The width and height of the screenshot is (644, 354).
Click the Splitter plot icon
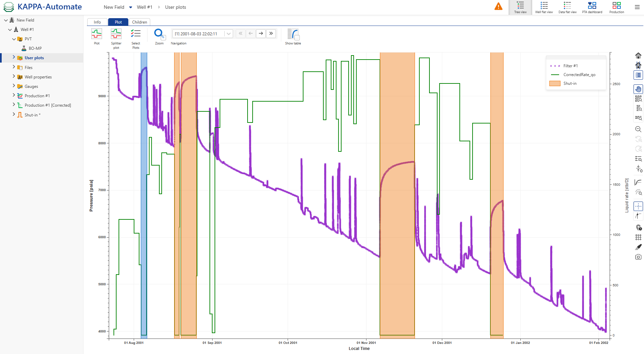116,34
